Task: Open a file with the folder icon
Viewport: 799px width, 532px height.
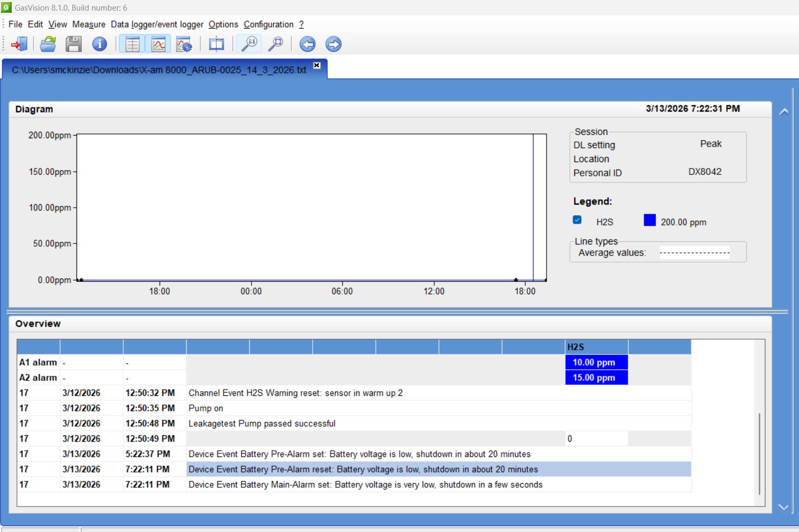Action: 48,44
